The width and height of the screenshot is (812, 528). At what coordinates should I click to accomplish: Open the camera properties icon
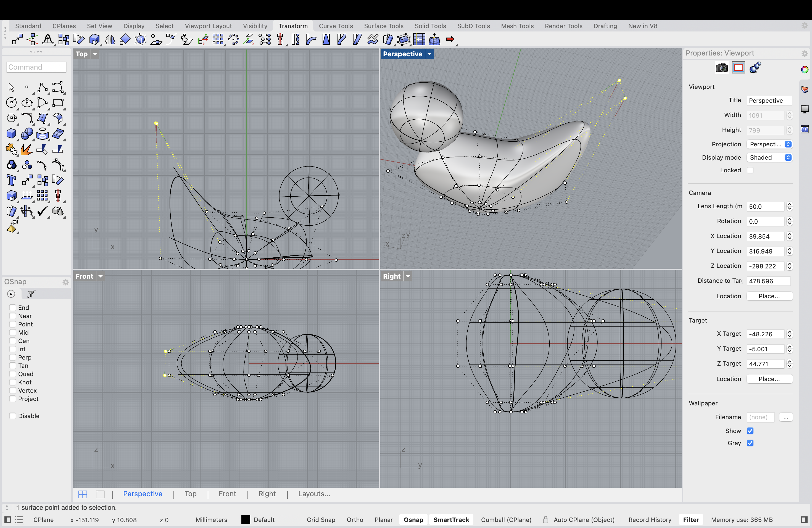pos(722,68)
